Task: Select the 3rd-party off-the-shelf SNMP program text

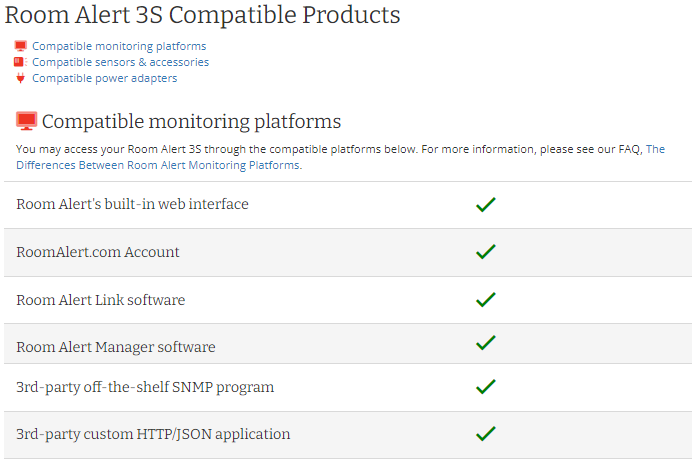Action: [145, 387]
